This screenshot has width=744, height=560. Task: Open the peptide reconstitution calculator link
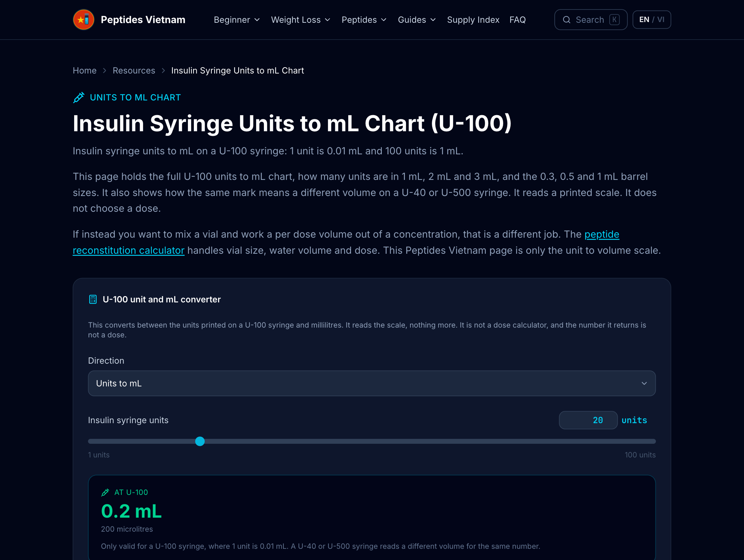[346, 242]
